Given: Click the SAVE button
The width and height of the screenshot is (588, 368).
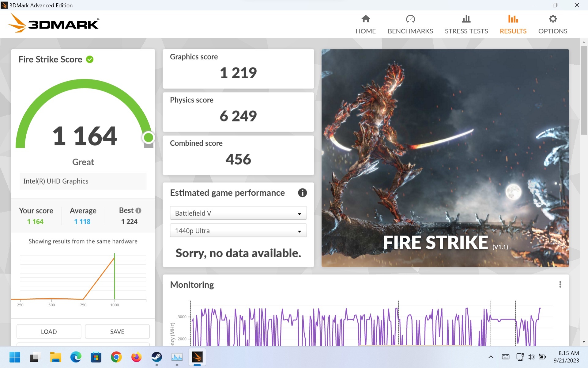Looking at the screenshot, I should pos(117,332).
